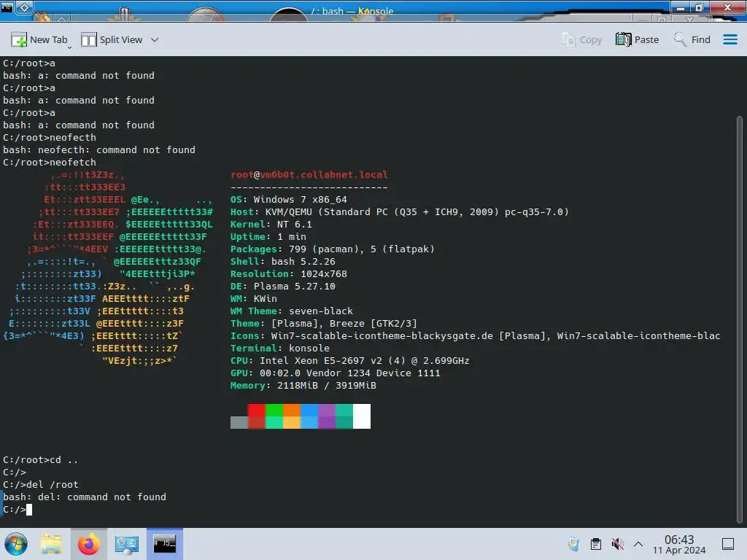Close the Konsole window
The width and height of the screenshot is (747, 560).
tap(727, 7)
